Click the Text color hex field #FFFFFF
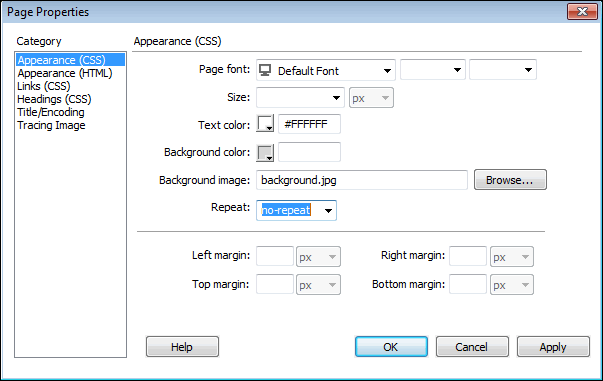Screen dimensions: 603x381 (309, 124)
